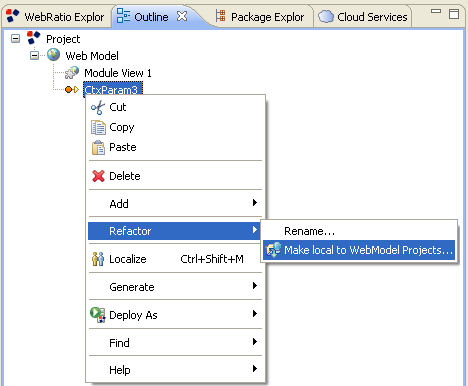This screenshot has height=386, width=468.
Task: Open the Generate menu entry
Action: pyautogui.click(x=175, y=287)
